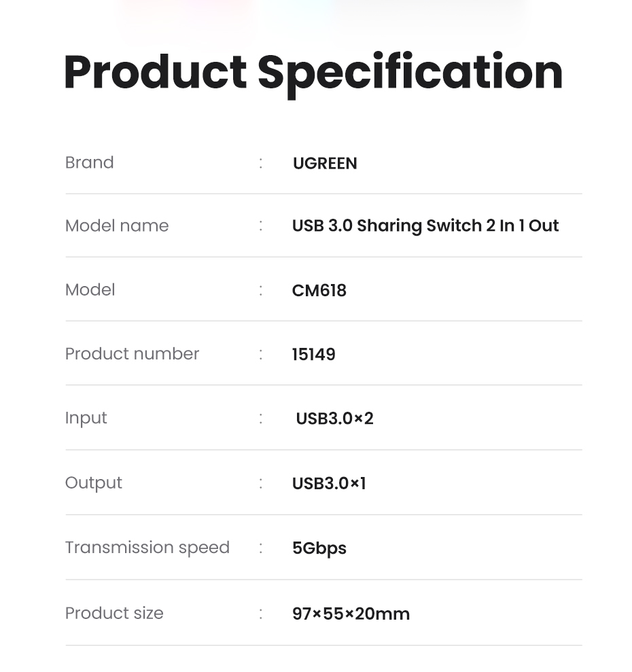Click the word "Specification" in the heading

tap(410, 72)
